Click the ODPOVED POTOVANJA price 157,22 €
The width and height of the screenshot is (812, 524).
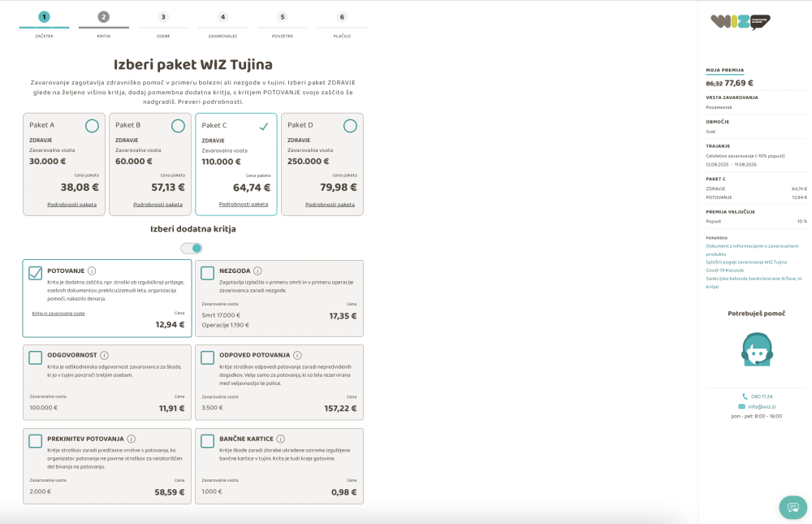click(x=340, y=409)
